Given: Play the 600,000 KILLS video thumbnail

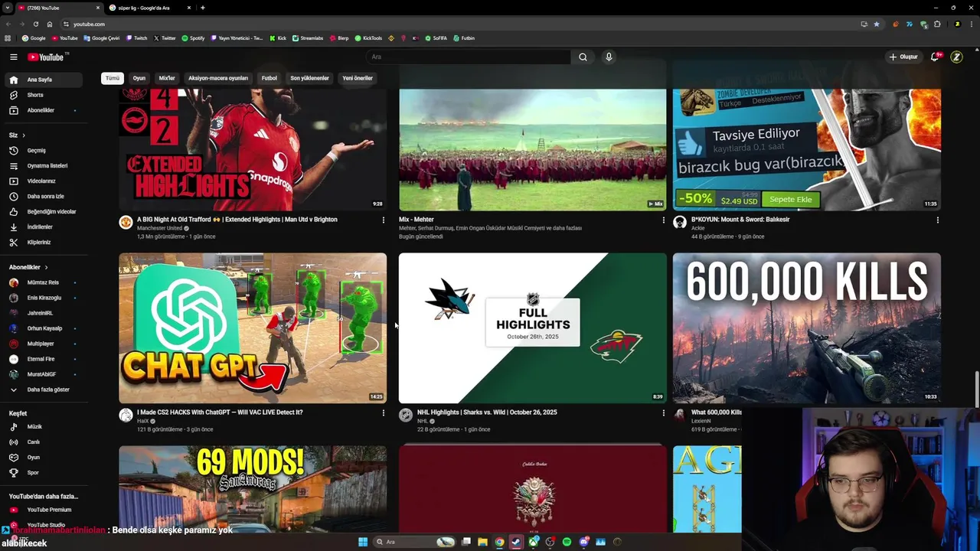Looking at the screenshot, I should (x=806, y=328).
